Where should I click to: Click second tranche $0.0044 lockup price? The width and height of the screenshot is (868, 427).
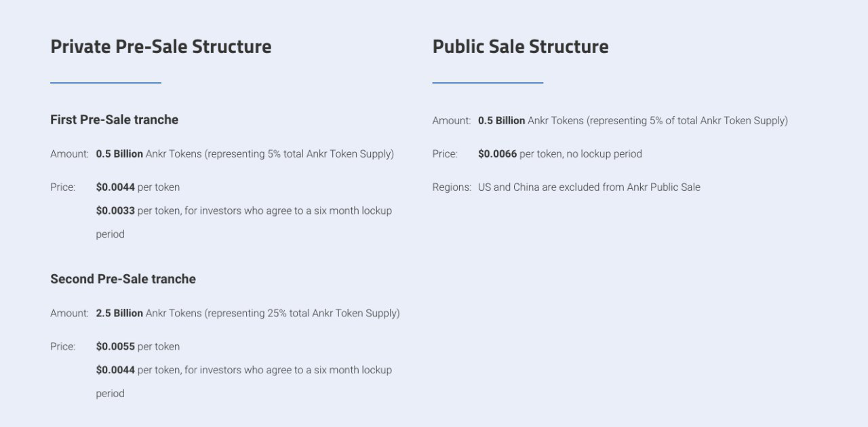pos(115,371)
